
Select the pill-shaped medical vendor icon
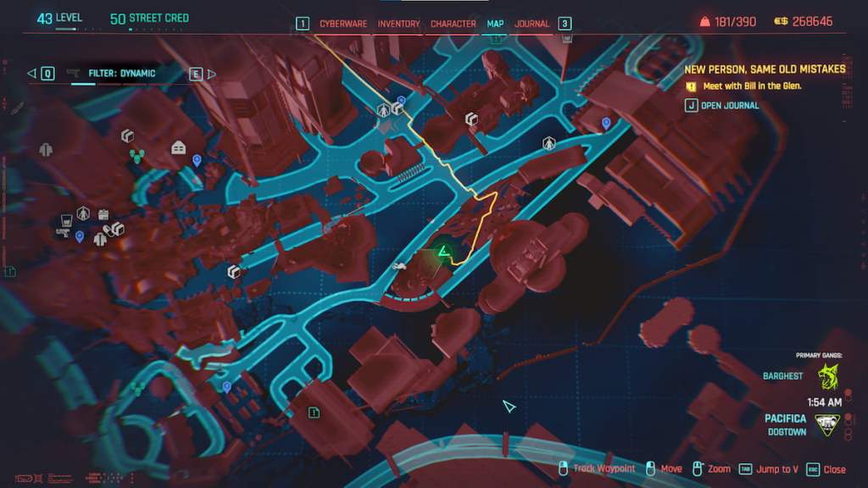point(108,230)
